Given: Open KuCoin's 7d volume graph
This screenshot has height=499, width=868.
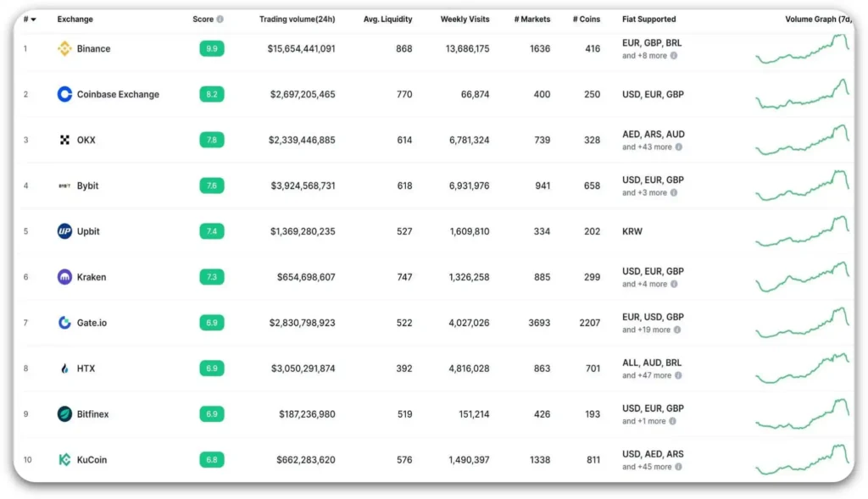Looking at the screenshot, I should [x=803, y=460].
